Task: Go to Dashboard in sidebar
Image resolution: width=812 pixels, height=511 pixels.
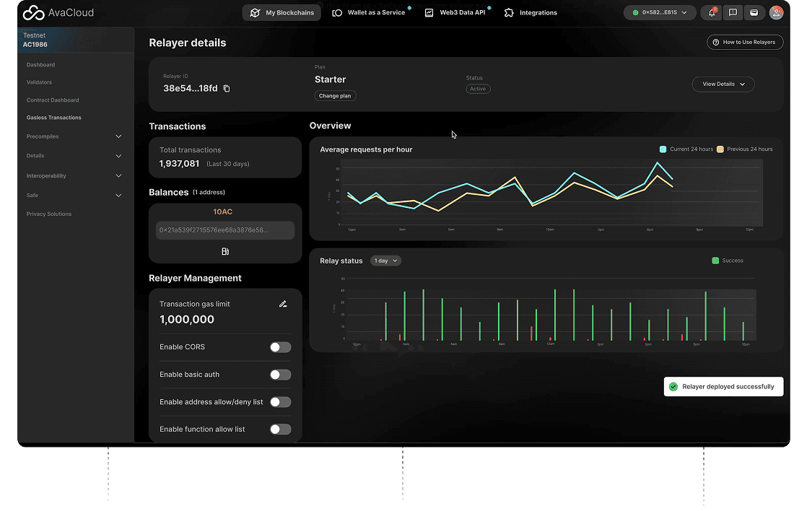Action: pos(40,65)
